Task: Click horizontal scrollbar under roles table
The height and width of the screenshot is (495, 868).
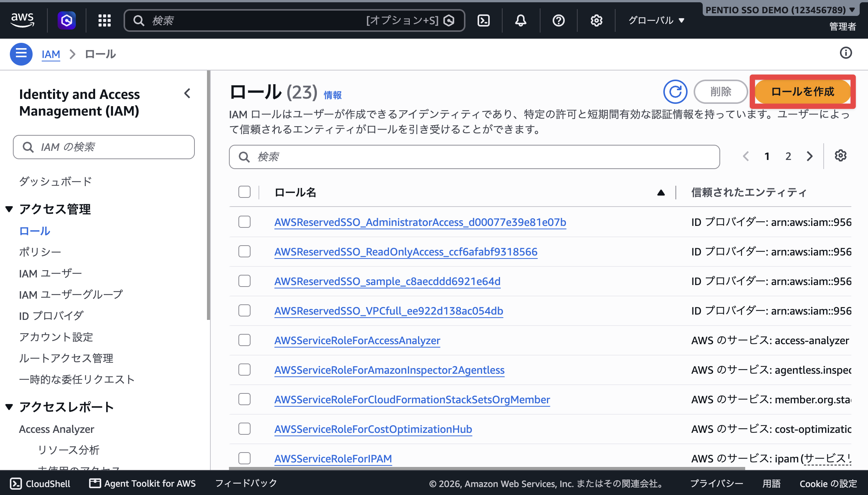Action: (487, 468)
